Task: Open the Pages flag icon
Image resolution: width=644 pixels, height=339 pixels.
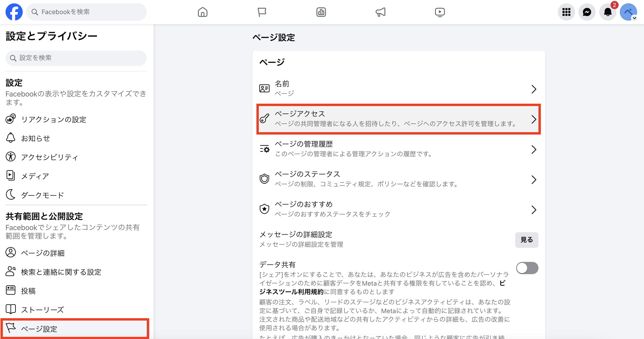Action: 262,12
